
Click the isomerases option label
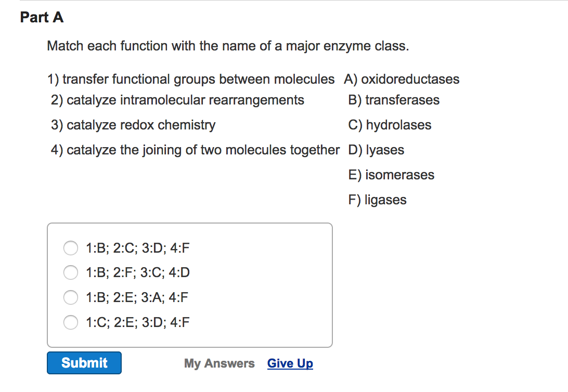391,175
